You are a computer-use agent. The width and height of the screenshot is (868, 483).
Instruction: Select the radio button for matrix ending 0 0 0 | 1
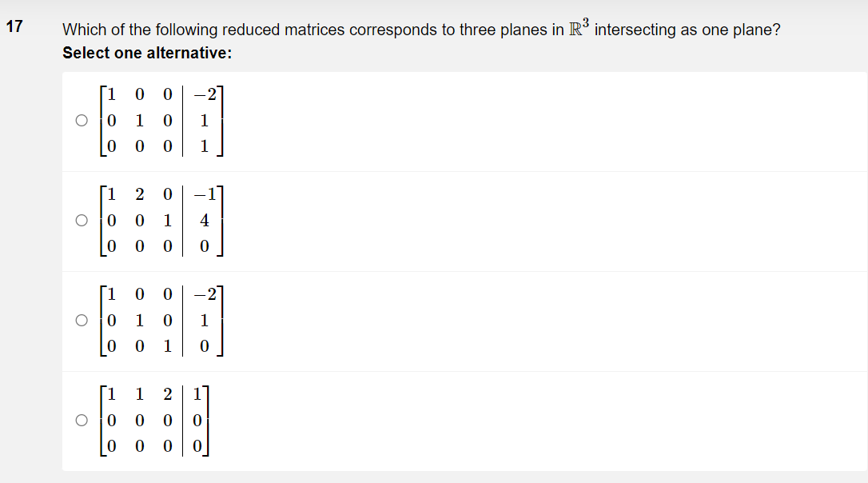(x=82, y=120)
